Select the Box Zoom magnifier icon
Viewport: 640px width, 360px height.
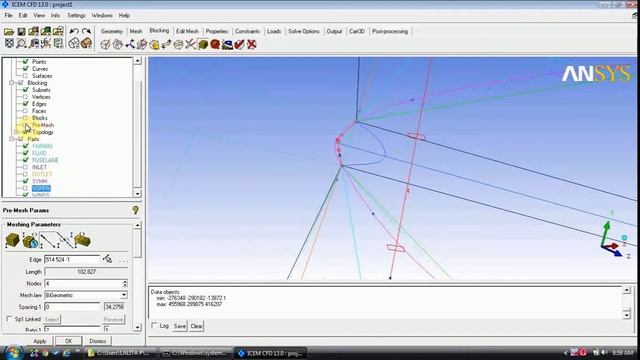click(x=21, y=43)
